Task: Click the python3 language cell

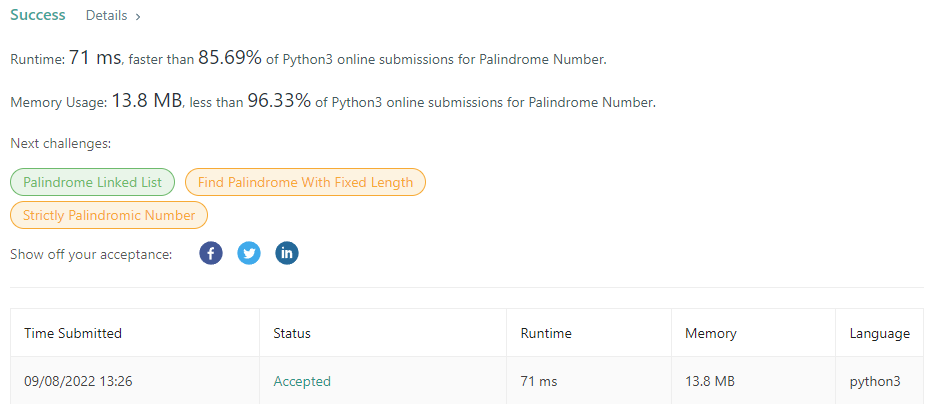Action: [875, 381]
